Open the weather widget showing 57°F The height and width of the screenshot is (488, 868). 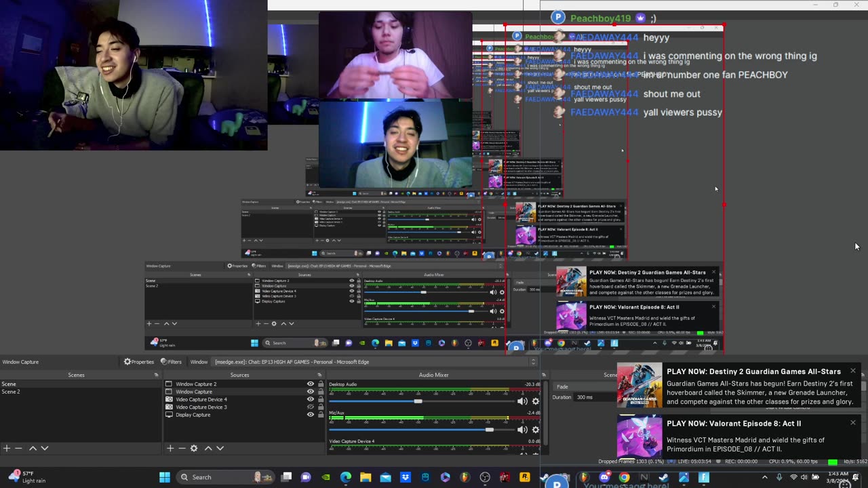pos(27,477)
